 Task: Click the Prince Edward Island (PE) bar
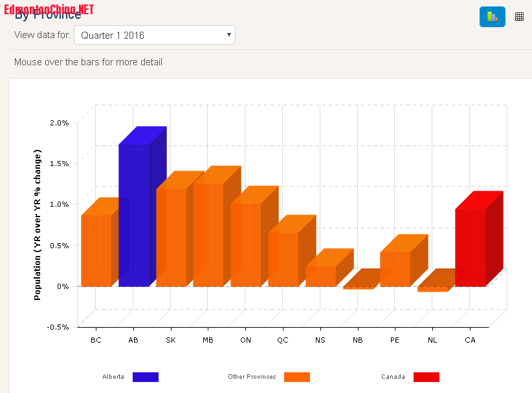click(395, 268)
